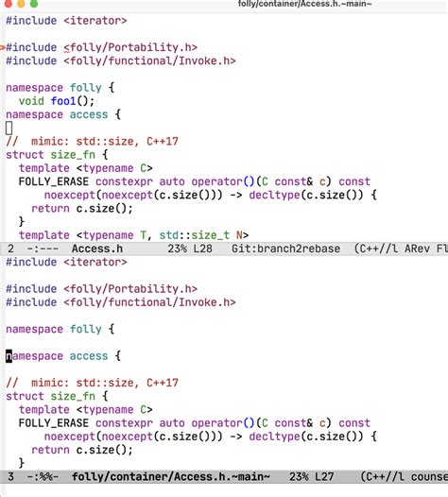Toggle the -:--- modified status in upper mode line
The height and width of the screenshot is (497, 448).
click(43, 248)
